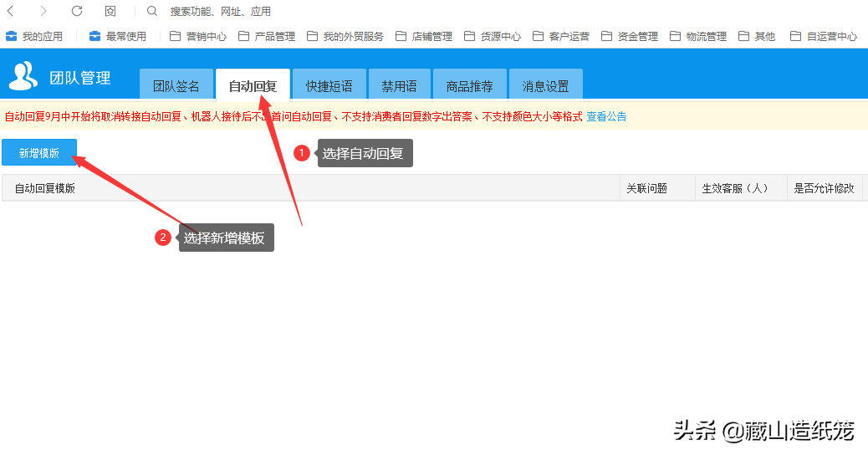This screenshot has height=455, width=868.
Task: Open the 自运营中心 folder
Action: [824, 37]
